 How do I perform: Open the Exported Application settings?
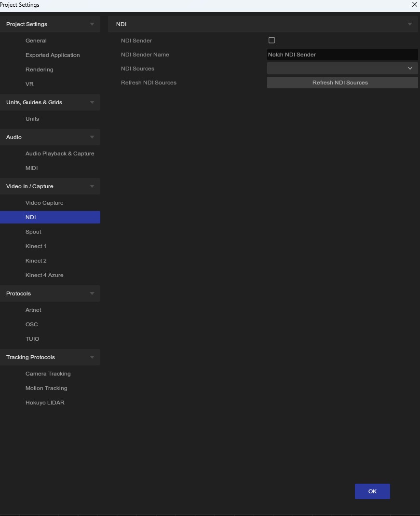(53, 55)
